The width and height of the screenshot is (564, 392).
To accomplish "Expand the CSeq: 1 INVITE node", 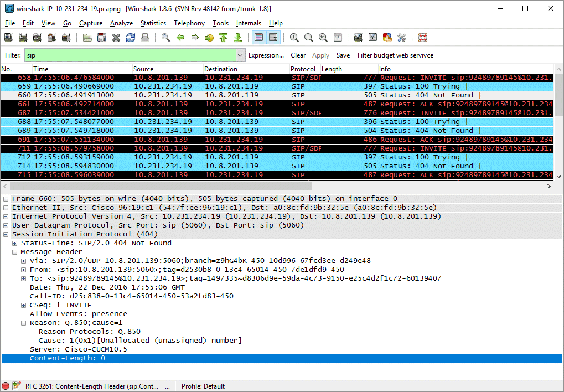I will (23, 305).
